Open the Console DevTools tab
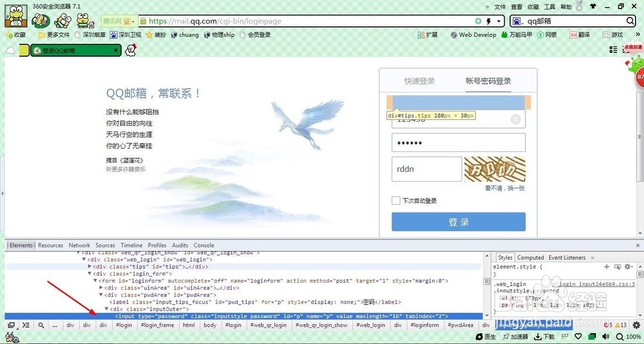 point(204,245)
